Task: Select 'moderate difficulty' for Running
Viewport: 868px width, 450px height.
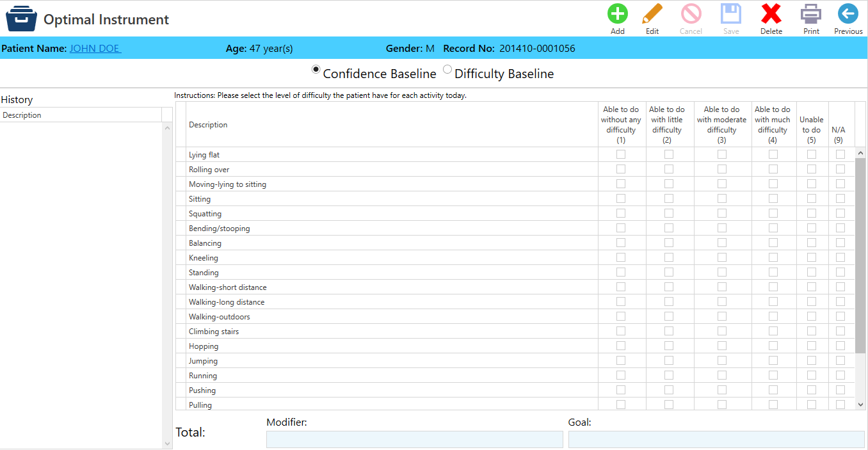Action: coord(721,375)
